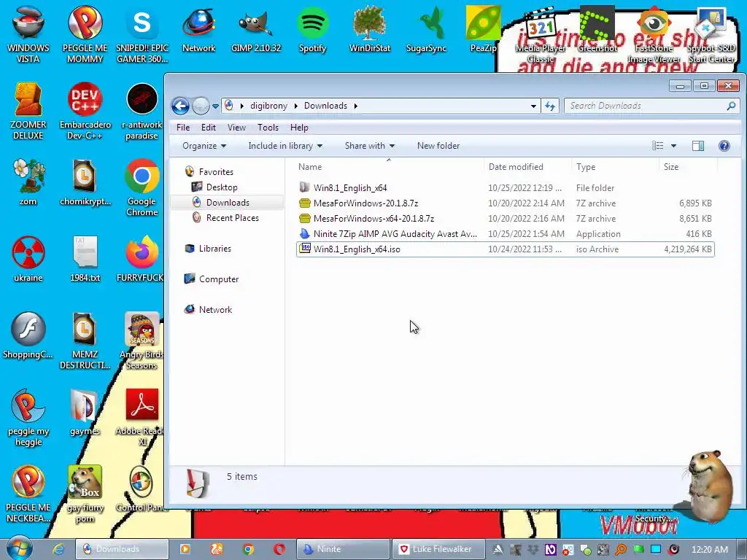Click the 1984.txt desktop file
This screenshot has width=747, height=560.
[x=85, y=260]
